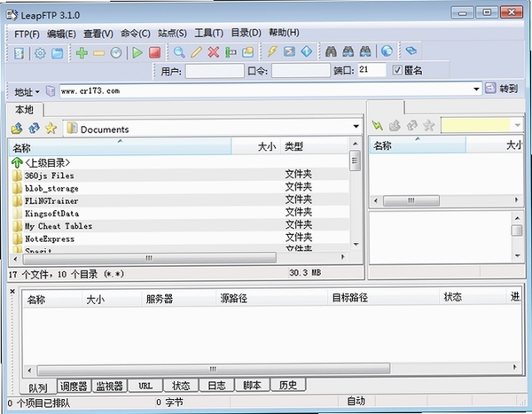Click the green plus add icon
The height and width of the screenshot is (414, 532).
pos(82,53)
